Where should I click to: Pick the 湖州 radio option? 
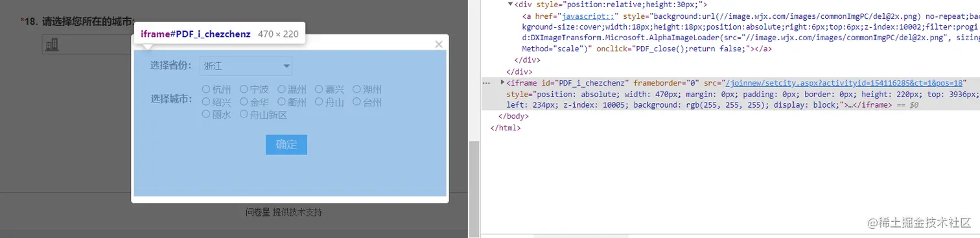(x=356, y=89)
